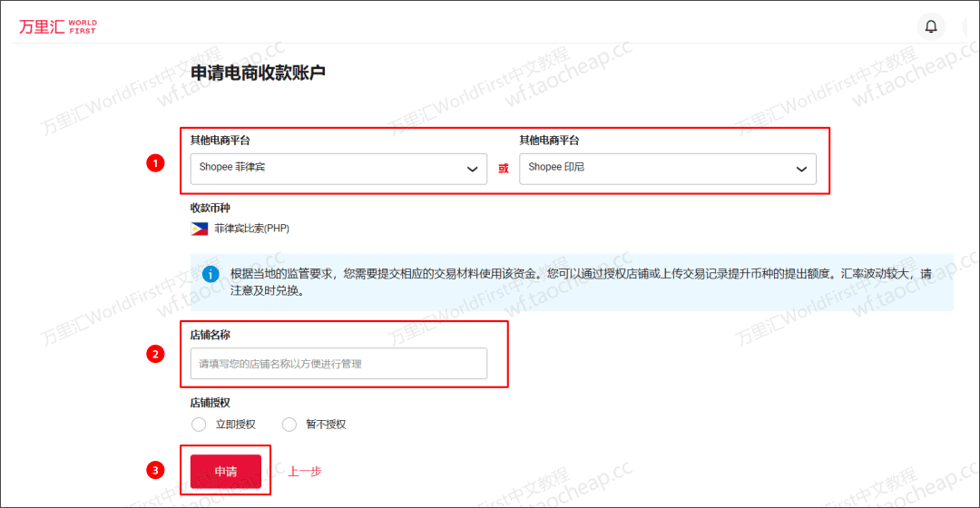The width and height of the screenshot is (980, 508).
Task: Click the 申请 submit button
Action: 225,472
